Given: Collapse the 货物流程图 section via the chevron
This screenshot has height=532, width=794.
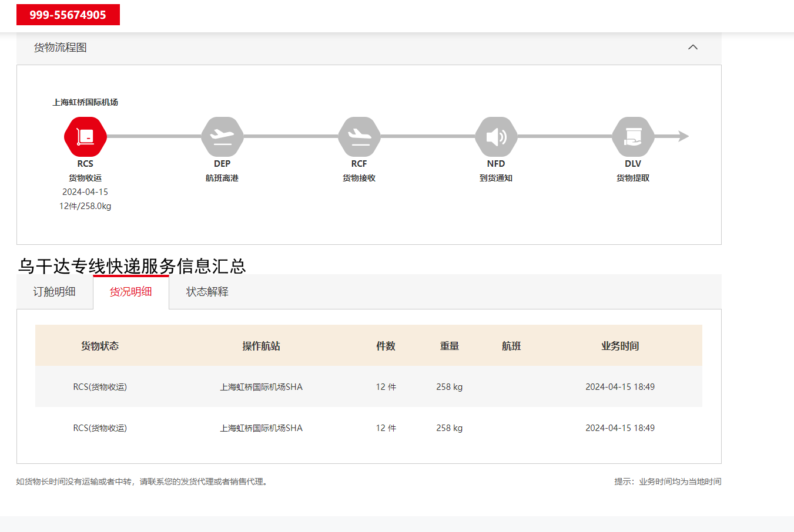Looking at the screenshot, I should point(693,47).
